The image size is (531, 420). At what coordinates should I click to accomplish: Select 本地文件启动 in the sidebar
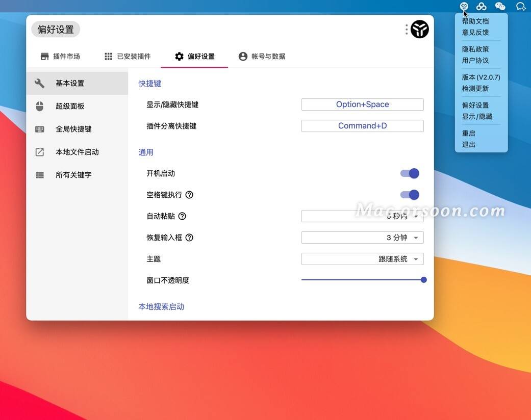click(x=77, y=152)
